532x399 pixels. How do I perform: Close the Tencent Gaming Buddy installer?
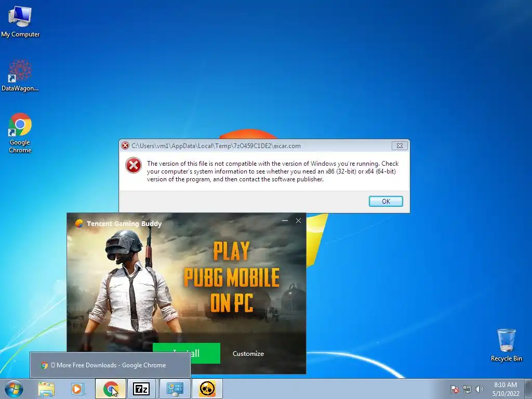pos(298,220)
